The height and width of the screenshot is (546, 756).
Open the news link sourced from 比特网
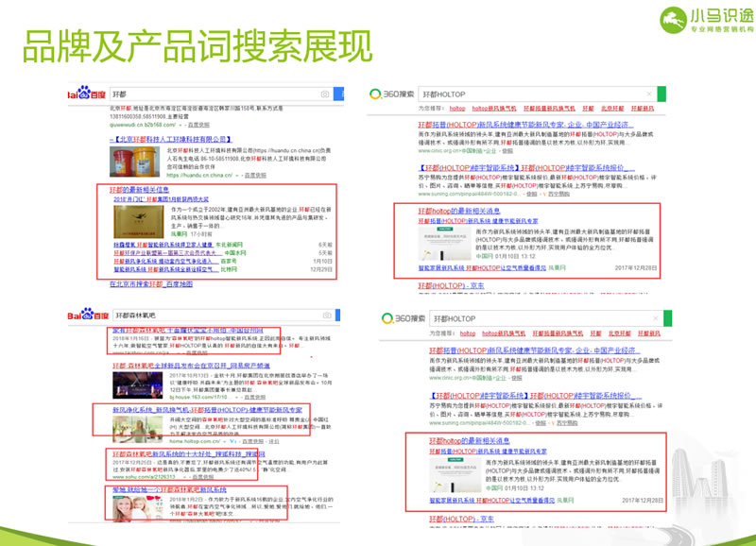165,269
